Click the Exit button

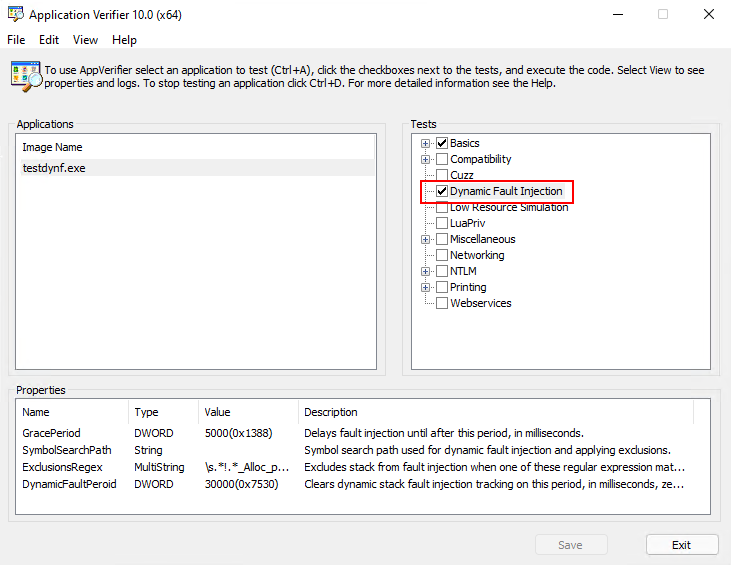682,544
